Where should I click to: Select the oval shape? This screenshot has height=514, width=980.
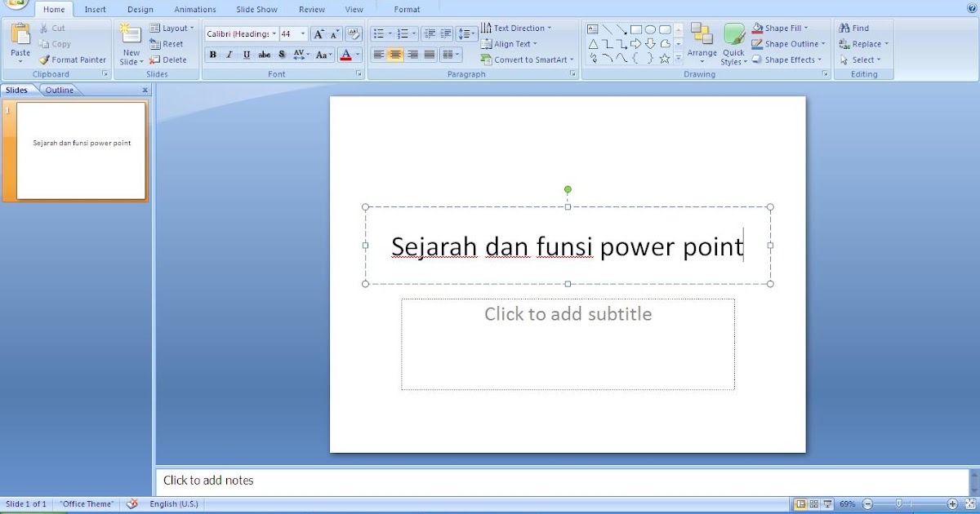point(651,29)
